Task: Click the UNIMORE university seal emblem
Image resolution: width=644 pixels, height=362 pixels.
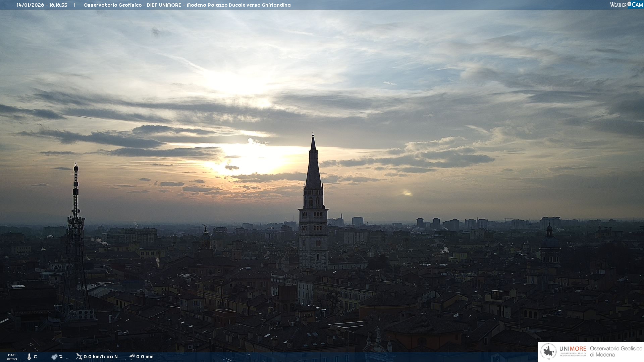Action: (548, 352)
